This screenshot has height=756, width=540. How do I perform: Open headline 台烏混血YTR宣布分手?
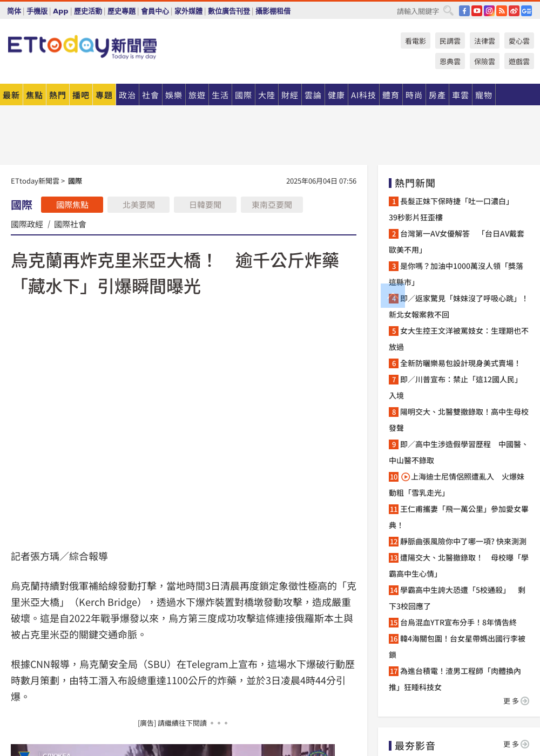click(x=458, y=623)
